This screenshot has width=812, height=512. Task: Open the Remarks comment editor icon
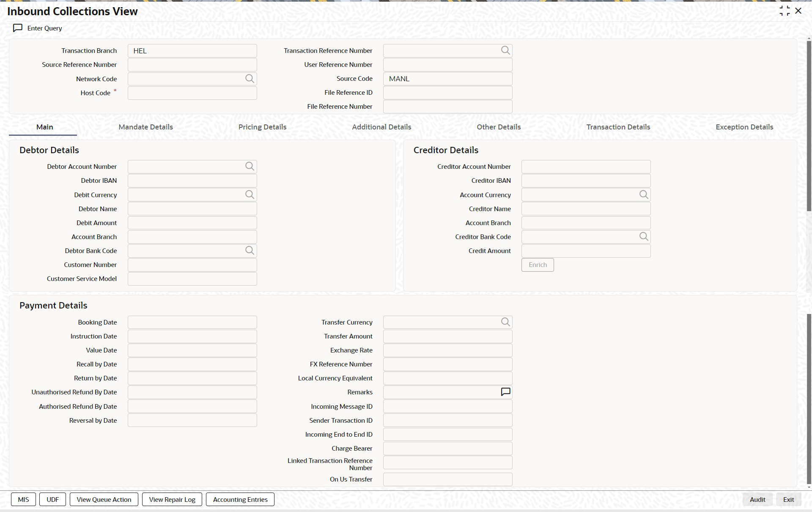click(x=505, y=392)
